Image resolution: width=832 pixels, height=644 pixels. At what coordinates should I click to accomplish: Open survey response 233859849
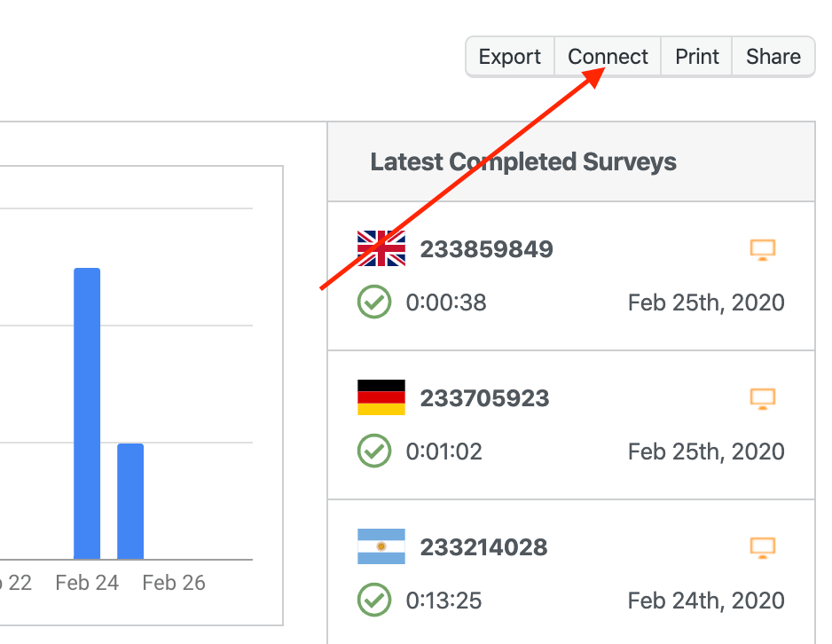click(x=486, y=249)
